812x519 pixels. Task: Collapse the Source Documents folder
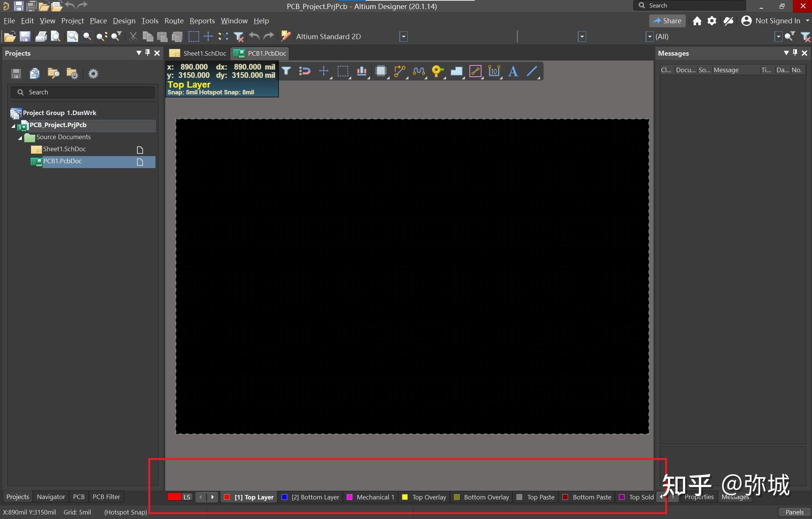tap(20, 138)
